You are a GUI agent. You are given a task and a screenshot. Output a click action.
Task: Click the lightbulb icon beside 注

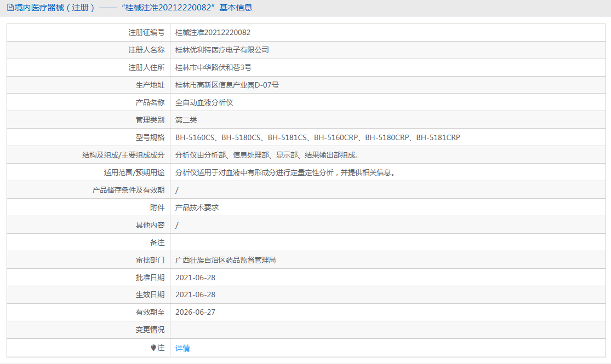click(153, 348)
